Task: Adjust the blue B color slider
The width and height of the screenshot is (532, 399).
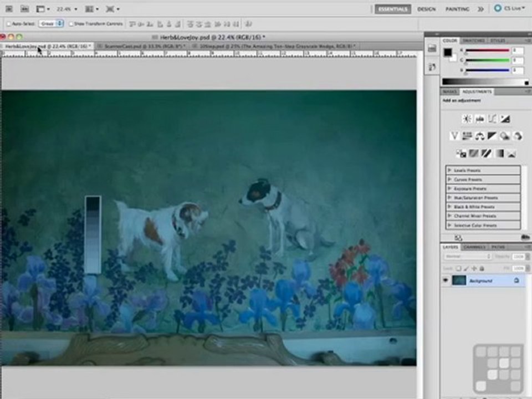Action: [488, 70]
